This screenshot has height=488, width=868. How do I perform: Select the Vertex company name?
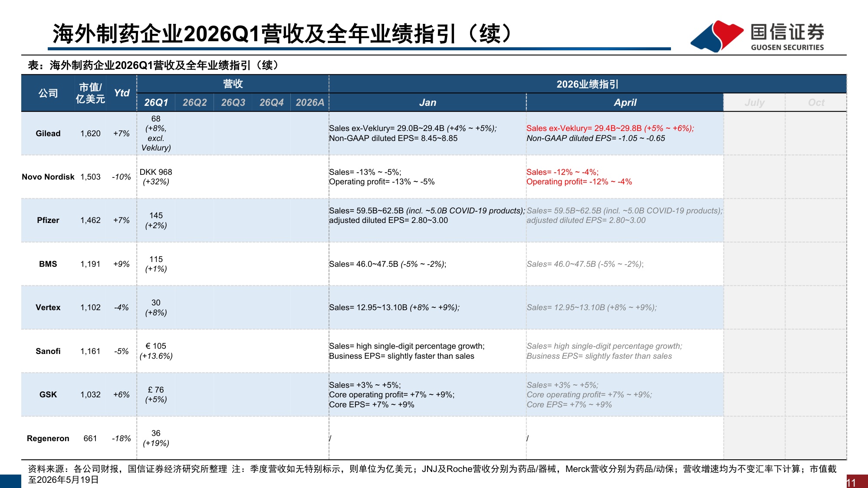pyautogui.click(x=48, y=307)
